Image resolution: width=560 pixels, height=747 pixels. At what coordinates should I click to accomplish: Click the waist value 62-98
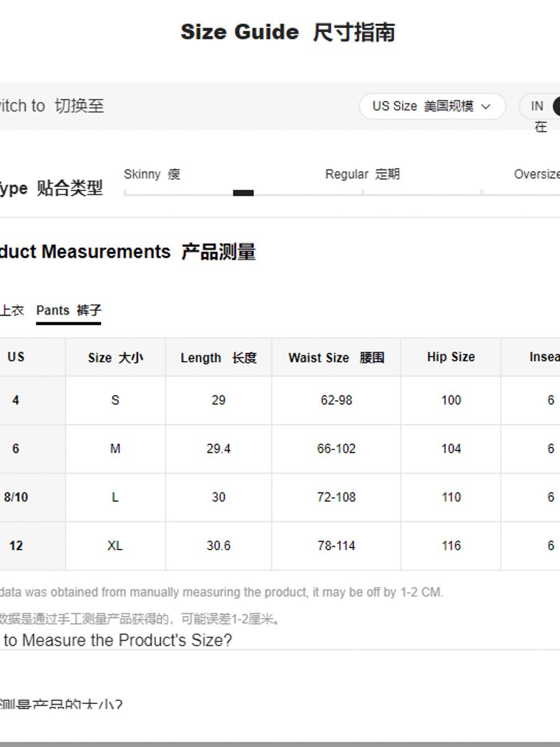pos(336,400)
